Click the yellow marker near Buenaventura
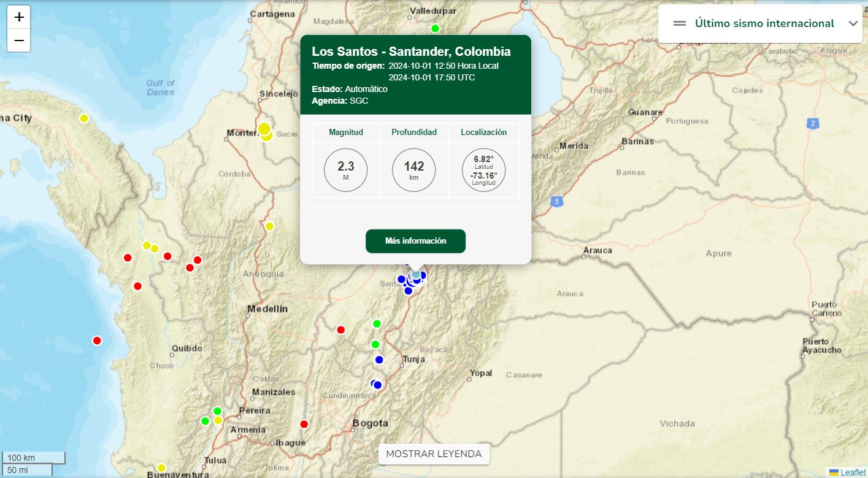 [x=161, y=468]
